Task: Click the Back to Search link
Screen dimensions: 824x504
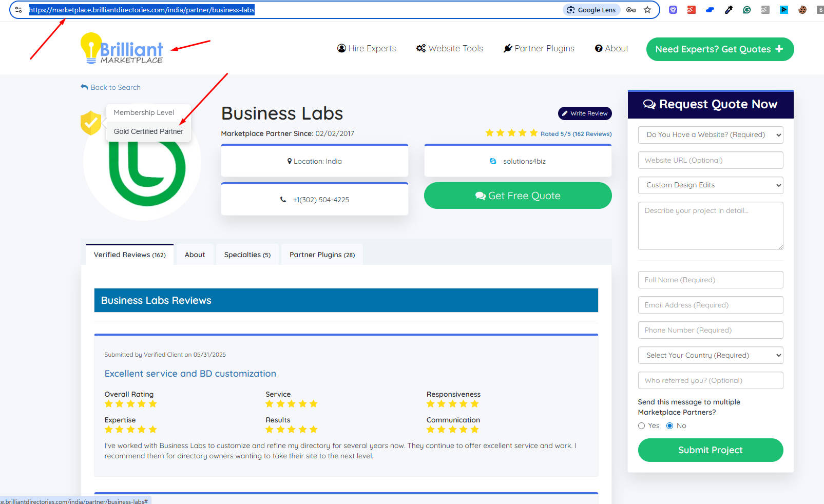Action: pos(110,87)
